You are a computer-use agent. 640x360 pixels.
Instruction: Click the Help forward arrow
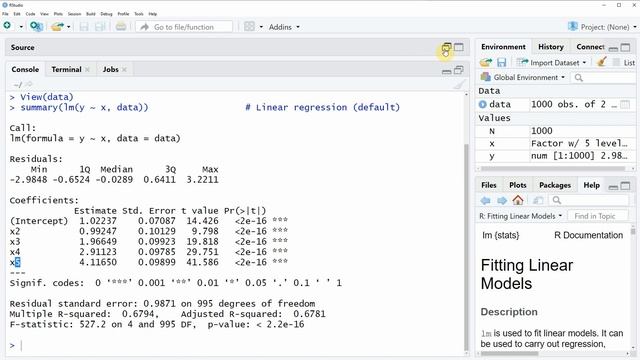click(502, 200)
